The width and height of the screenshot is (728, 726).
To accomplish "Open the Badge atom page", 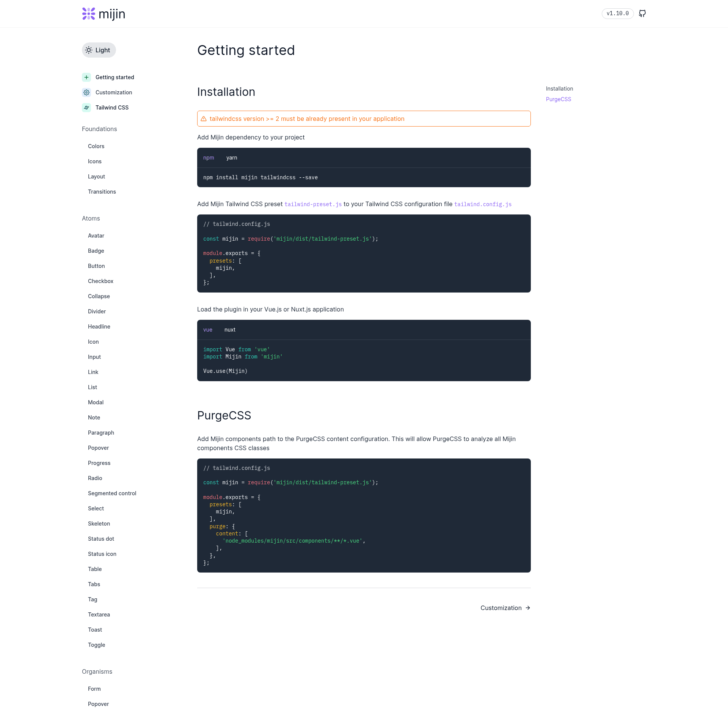I will pyautogui.click(x=96, y=251).
